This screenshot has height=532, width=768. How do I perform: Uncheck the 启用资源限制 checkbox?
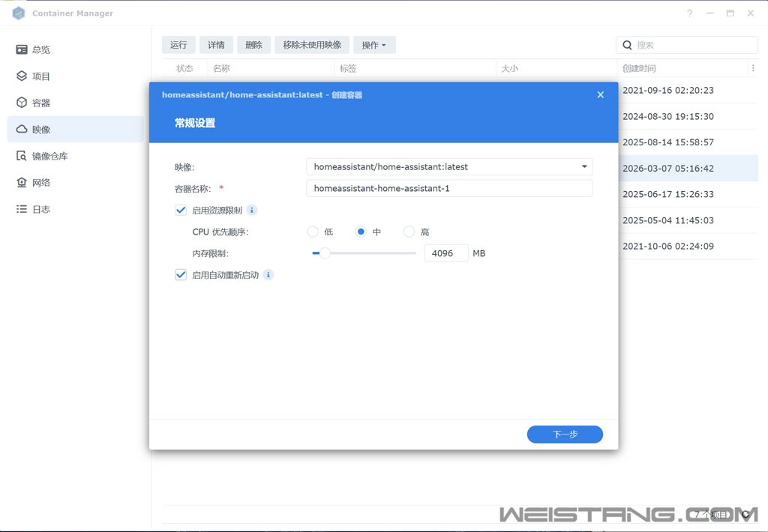coord(181,211)
